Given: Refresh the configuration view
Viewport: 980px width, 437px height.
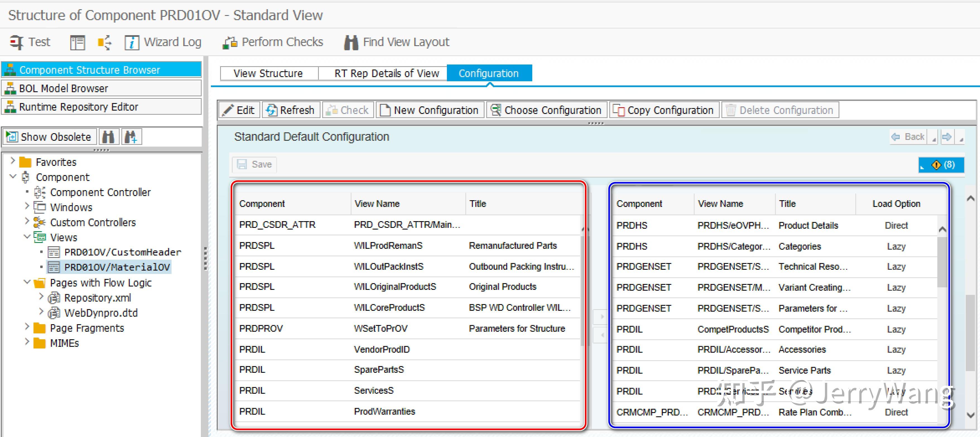Looking at the screenshot, I should [x=291, y=110].
